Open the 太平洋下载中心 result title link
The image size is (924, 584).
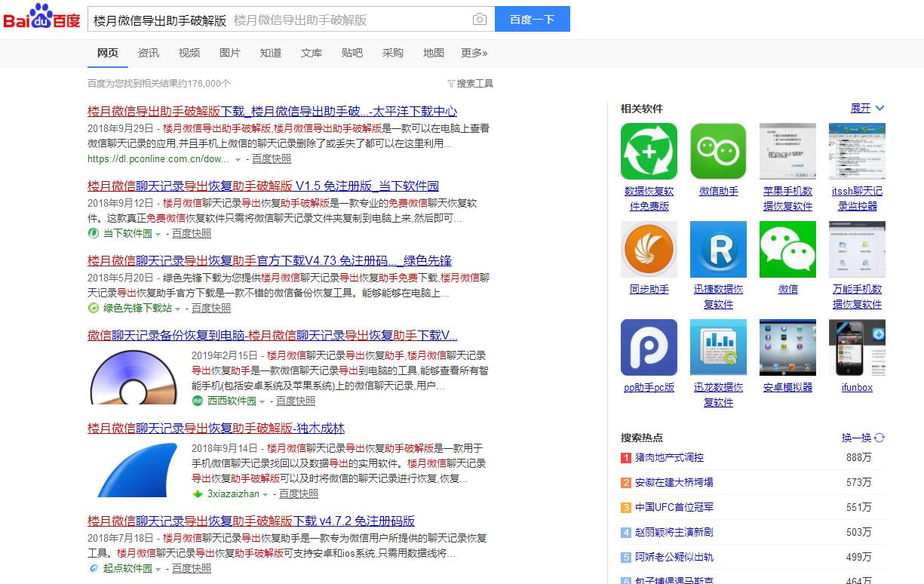pyautogui.click(x=272, y=112)
